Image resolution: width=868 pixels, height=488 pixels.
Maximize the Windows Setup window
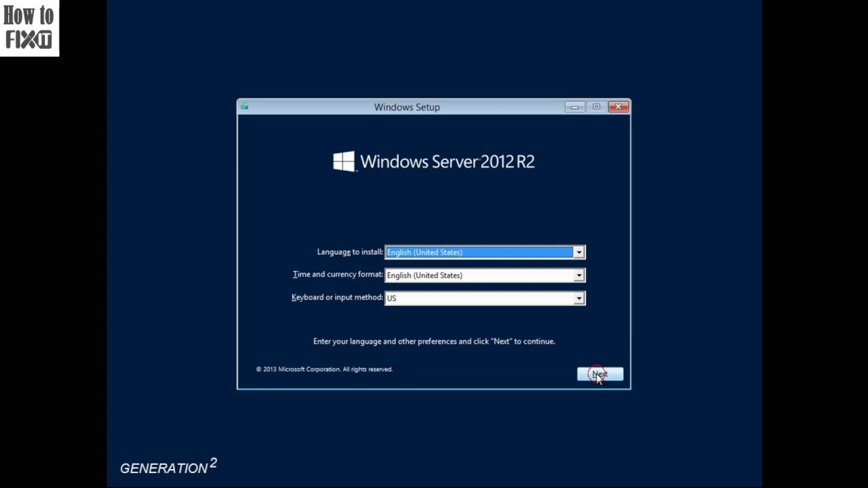coord(596,106)
